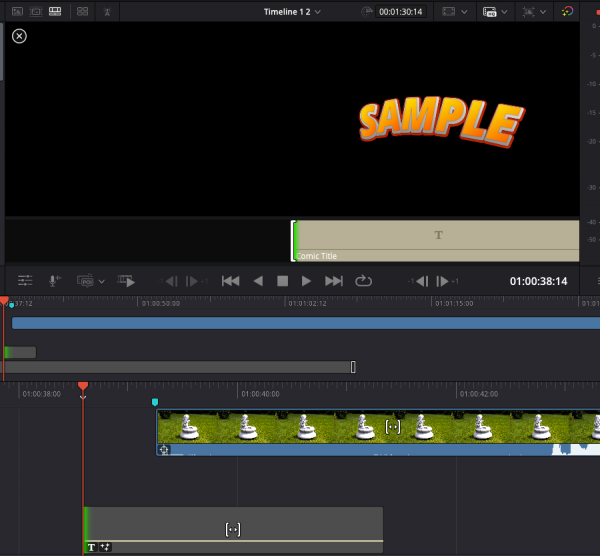Click the red playhead marker on lower ruler
600x556 pixels.
[83, 386]
